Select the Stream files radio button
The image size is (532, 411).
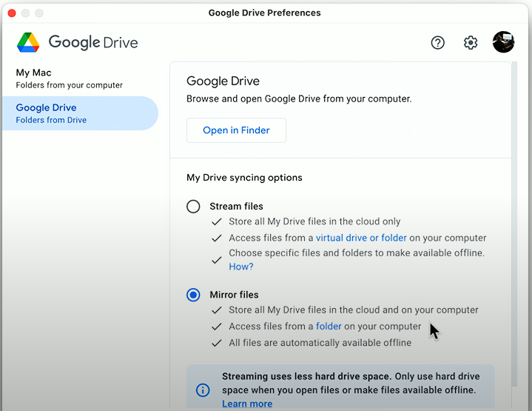coord(193,207)
